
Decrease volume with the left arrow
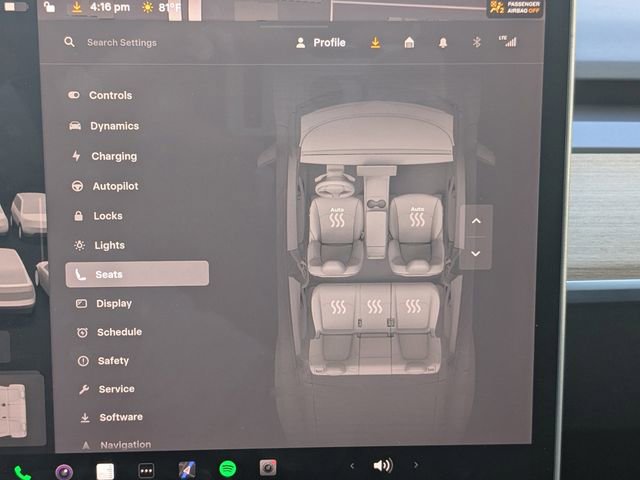[352, 466]
